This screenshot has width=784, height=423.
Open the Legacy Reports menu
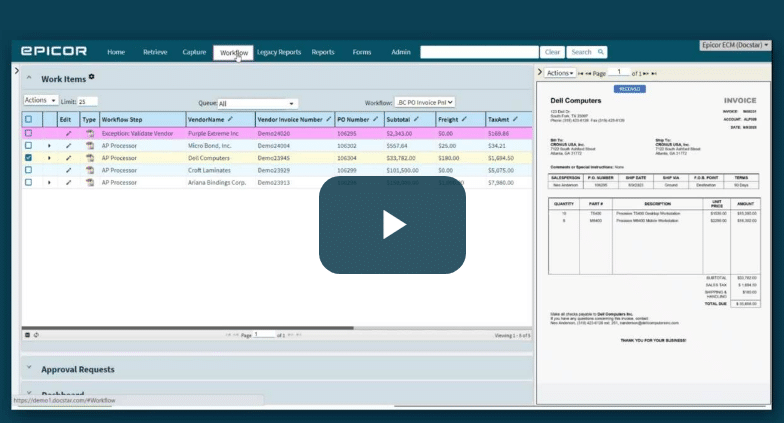pos(278,52)
